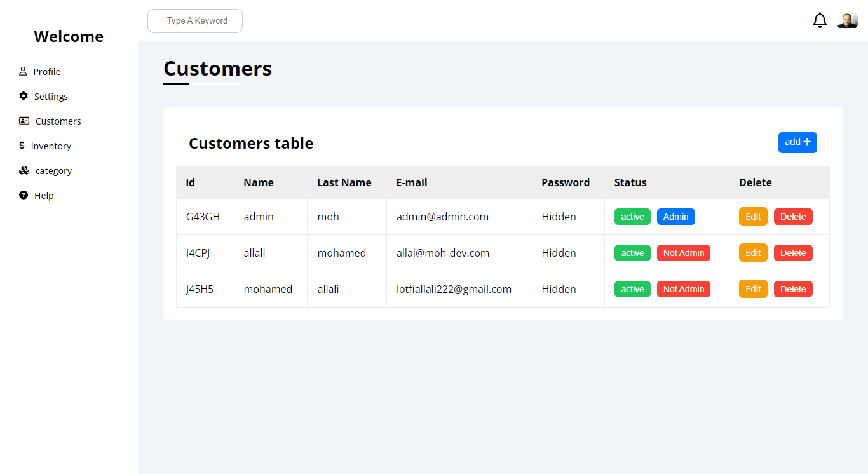The height and width of the screenshot is (474, 868).
Task: Click the Settings gear icon
Action: coord(24,96)
